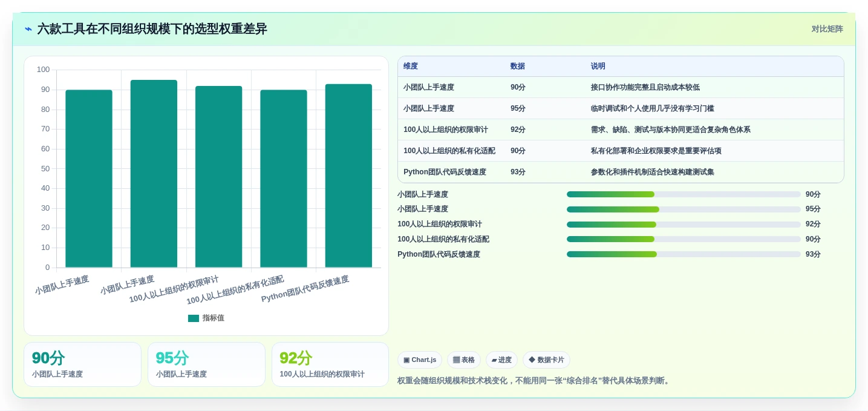Screen dimensions: 868x411
Task: Click the chart bar for 100人以上组织的私有化适配
Action: [284, 179]
